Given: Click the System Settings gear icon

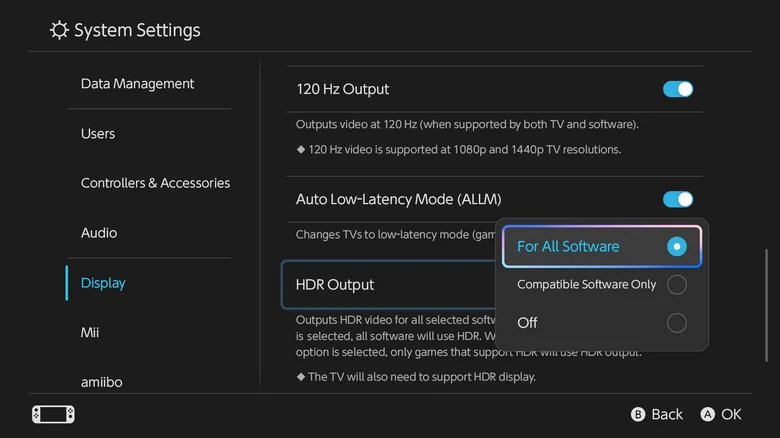Looking at the screenshot, I should click(x=60, y=30).
